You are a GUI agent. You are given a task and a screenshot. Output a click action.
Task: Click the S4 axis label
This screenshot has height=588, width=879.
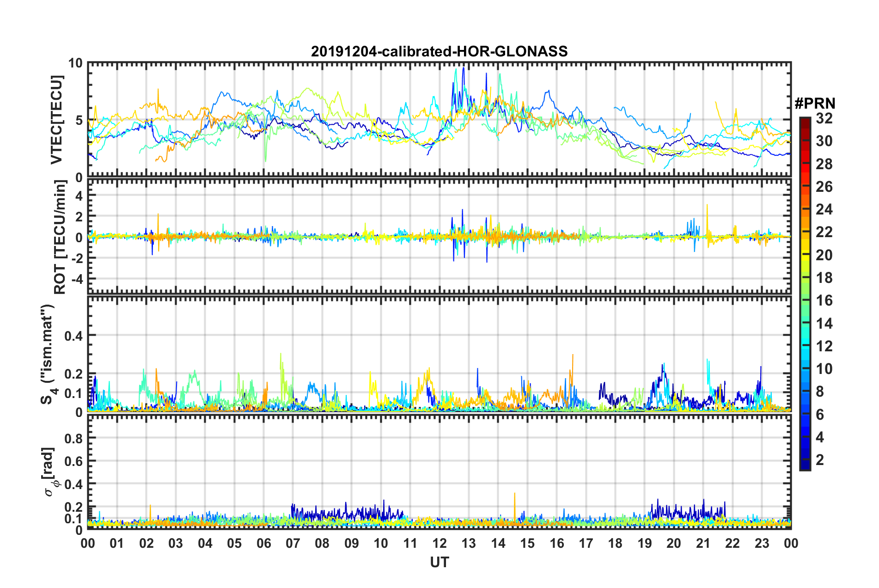(x=47, y=355)
